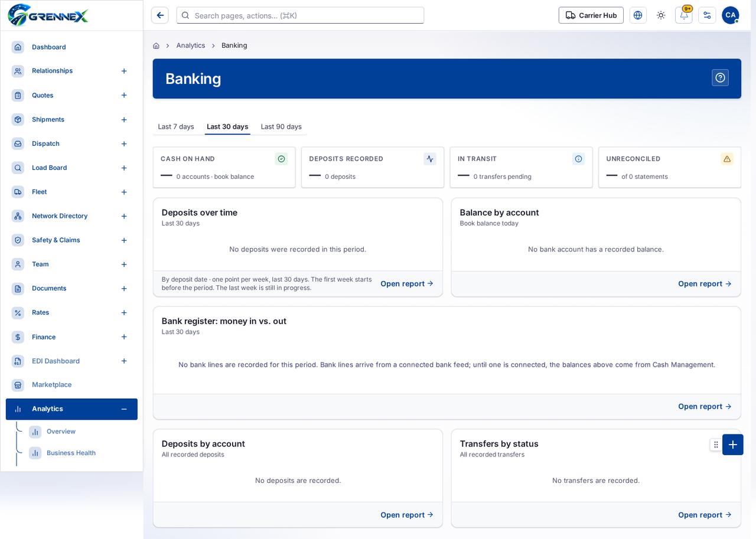Click the In Transit info icon
Screen dimensions: 756x539
pyautogui.click(x=578, y=159)
